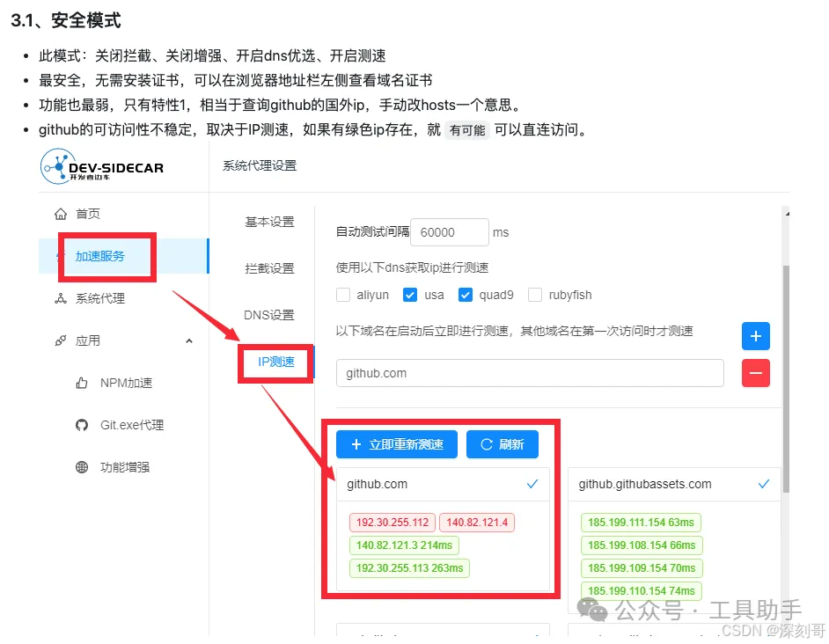
Task: Click the 3.1、安全模式 heading
Action: pos(65,20)
